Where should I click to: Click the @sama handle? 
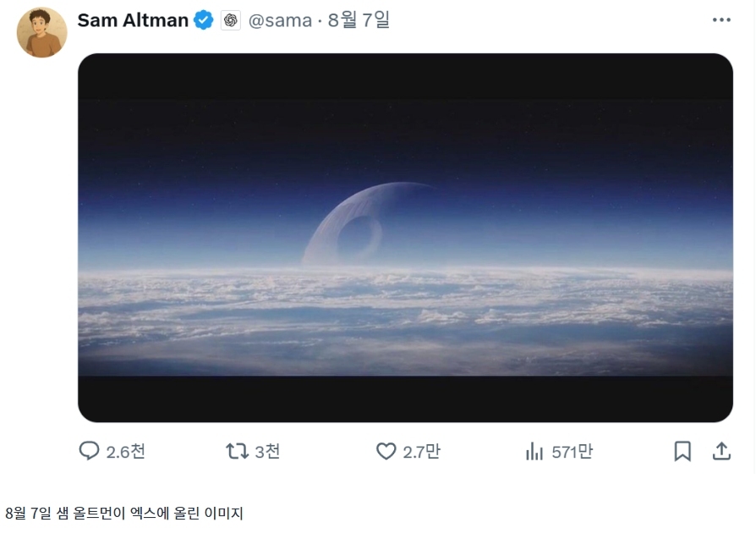coord(280,21)
